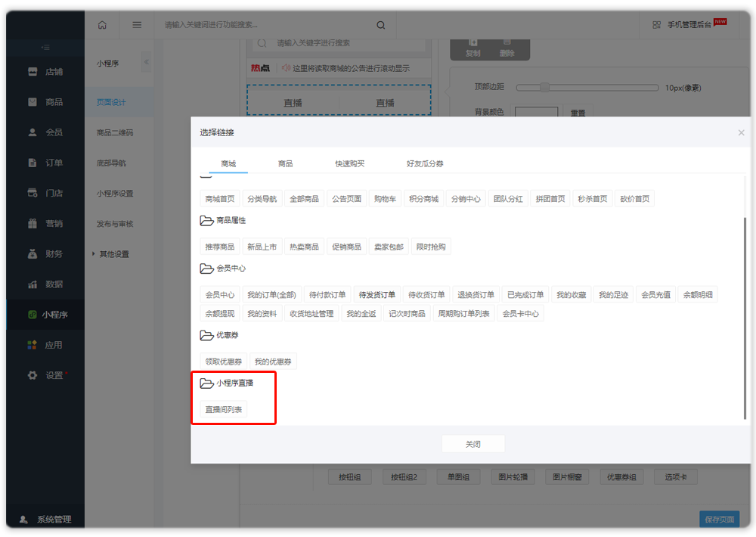Close the 选择链接 dialog with X

(x=741, y=133)
